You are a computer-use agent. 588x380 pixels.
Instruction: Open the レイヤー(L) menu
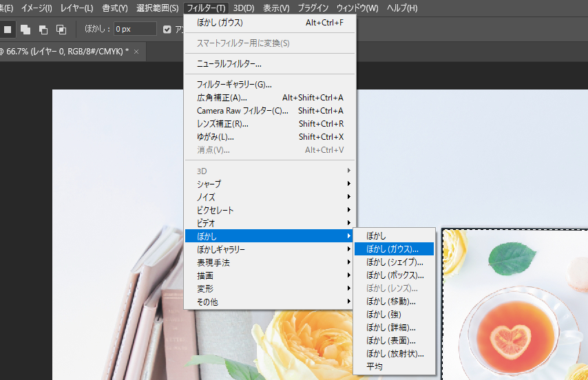click(76, 8)
